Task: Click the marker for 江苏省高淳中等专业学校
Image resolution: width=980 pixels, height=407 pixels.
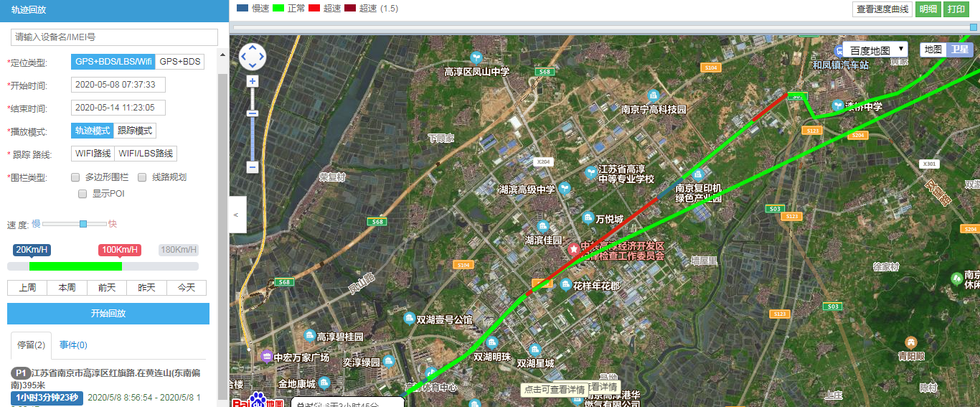Action: point(590,172)
